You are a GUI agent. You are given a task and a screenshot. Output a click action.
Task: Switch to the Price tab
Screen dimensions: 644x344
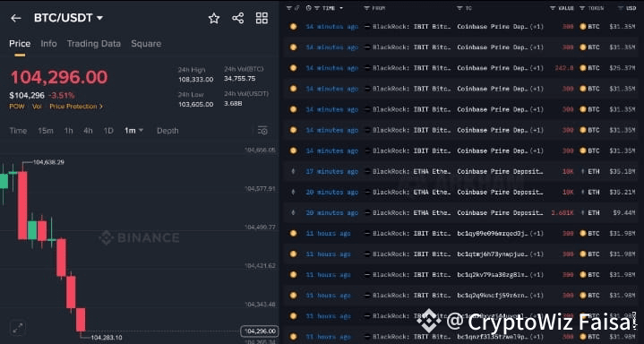coord(20,44)
